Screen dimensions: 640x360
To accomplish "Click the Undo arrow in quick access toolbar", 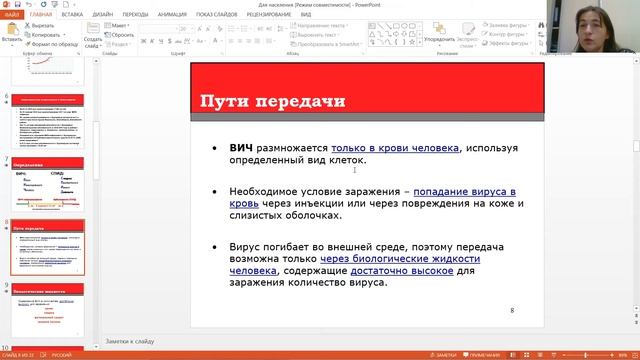I will tap(29, 4).
